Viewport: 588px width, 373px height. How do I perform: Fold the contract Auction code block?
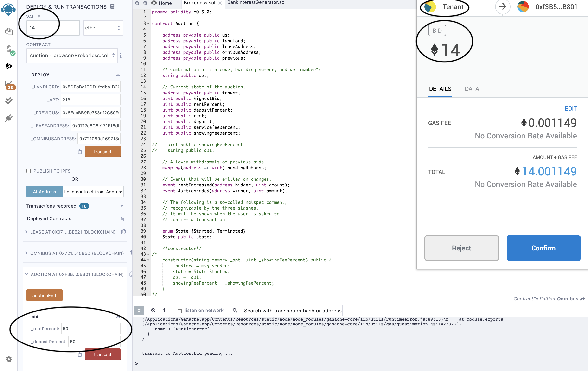click(148, 24)
